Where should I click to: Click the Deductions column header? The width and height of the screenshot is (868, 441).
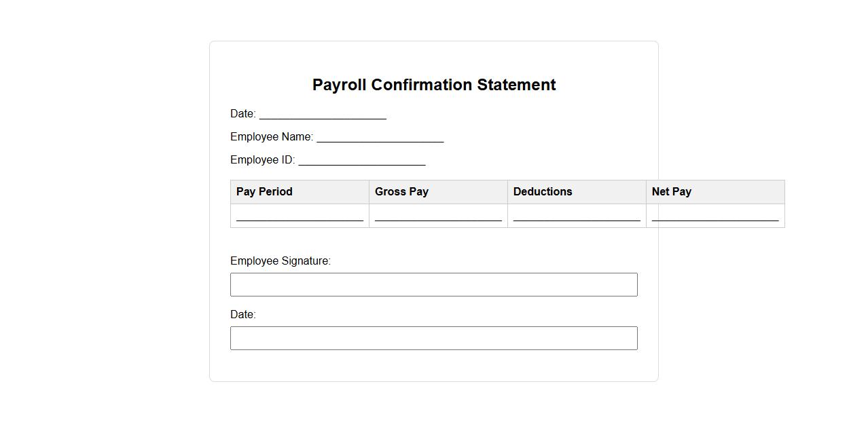[543, 192]
